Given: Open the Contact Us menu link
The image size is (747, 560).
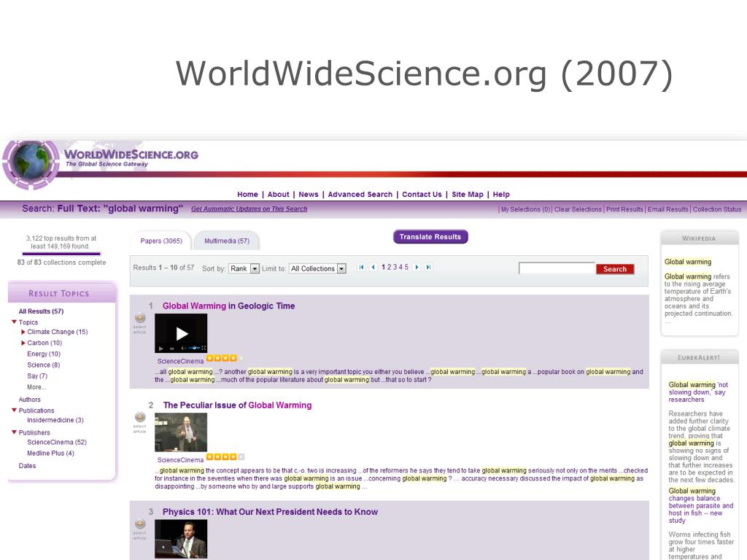Looking at the screenshot, I should tap(422, 194).
